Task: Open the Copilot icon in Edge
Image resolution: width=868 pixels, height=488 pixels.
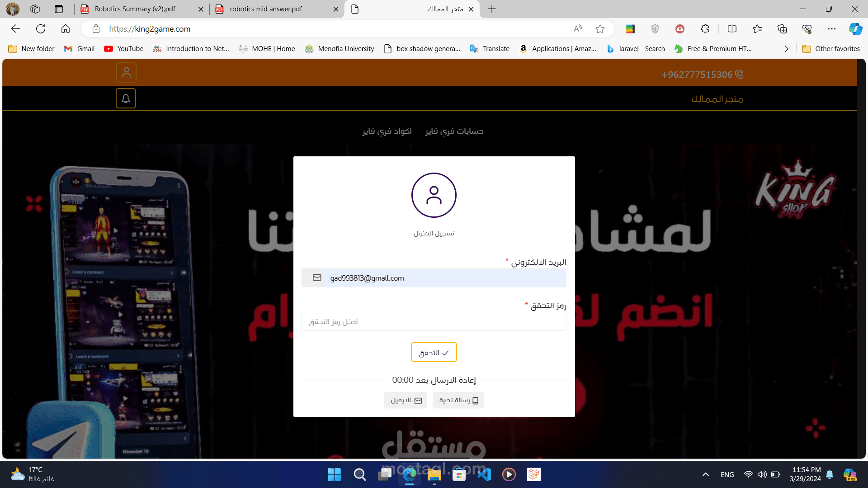Action: 855,29
